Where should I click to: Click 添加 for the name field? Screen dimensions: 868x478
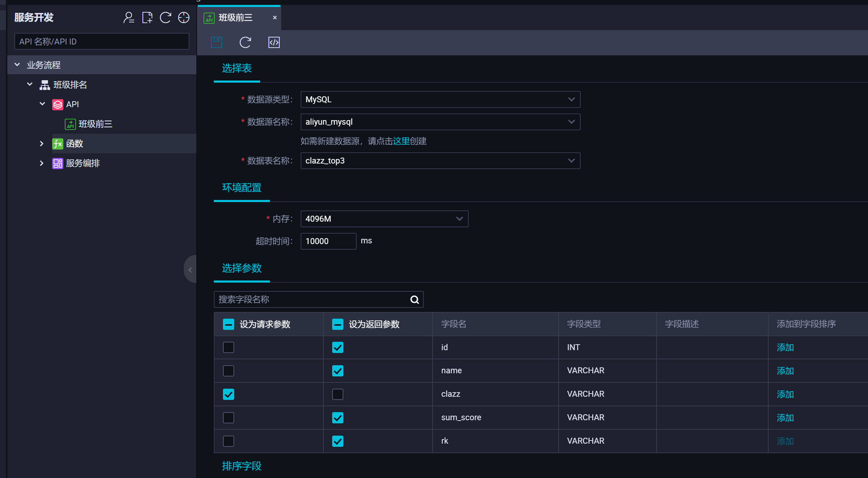[785, 371]
